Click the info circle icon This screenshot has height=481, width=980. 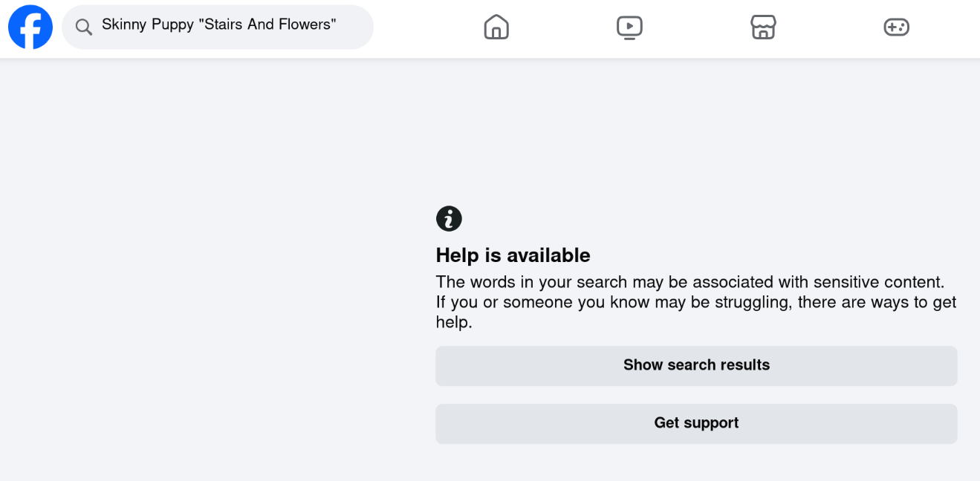pyautogui.click(x=449, y=219)
